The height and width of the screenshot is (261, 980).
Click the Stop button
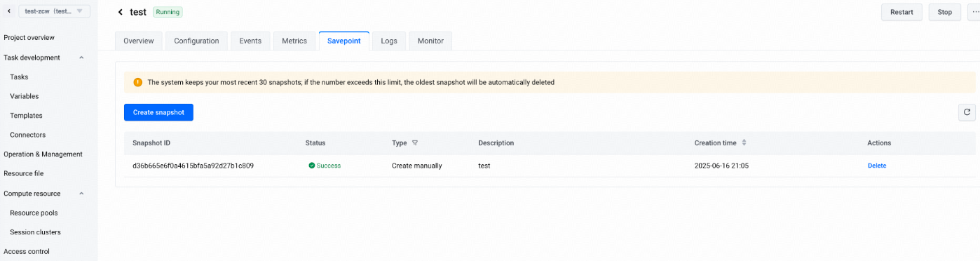point(945,12)
